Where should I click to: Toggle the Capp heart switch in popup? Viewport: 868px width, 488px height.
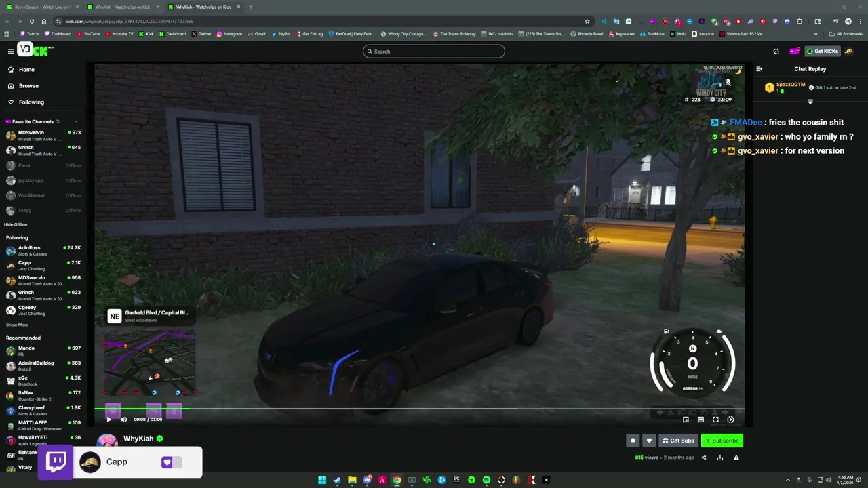click(172, 462)
